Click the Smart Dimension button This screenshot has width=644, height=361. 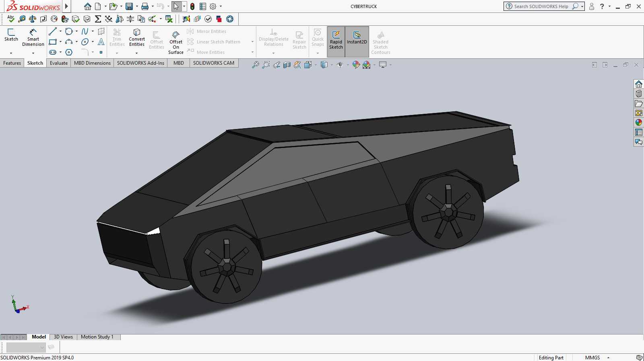click(x=33, y=38)
